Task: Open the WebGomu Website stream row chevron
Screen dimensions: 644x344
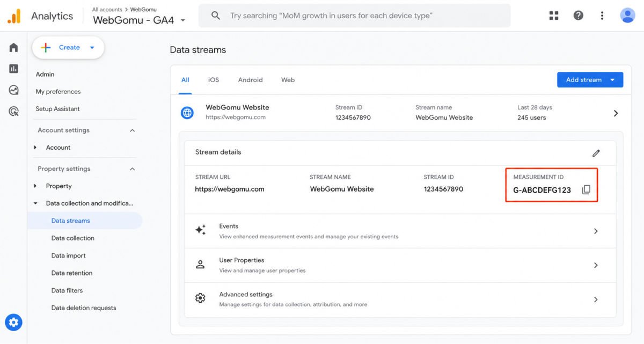Action: [x=616, y=113]
